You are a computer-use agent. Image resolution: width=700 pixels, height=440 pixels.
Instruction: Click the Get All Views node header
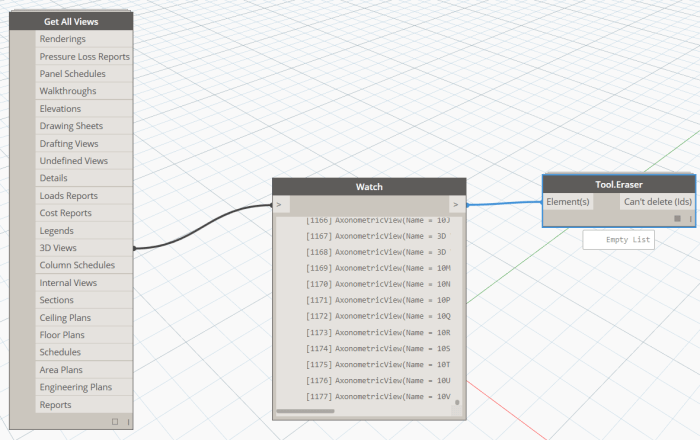tap(71, 21)
